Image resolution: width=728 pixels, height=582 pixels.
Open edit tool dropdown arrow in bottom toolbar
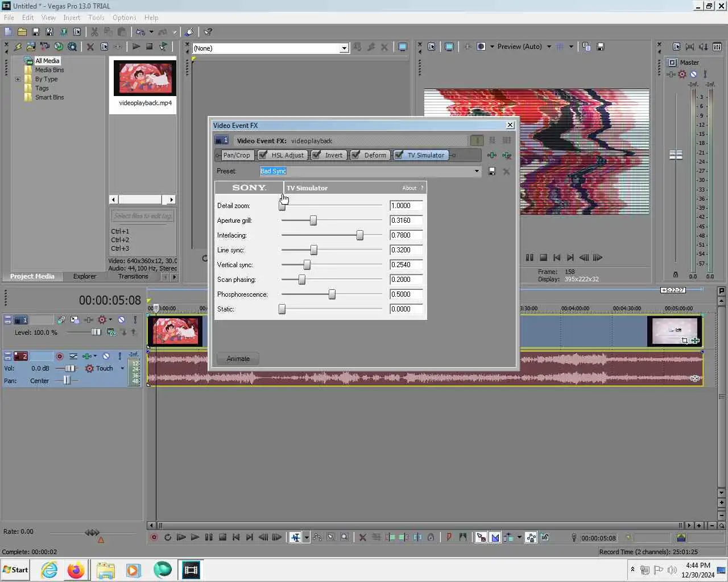click(x=307, y=537)
